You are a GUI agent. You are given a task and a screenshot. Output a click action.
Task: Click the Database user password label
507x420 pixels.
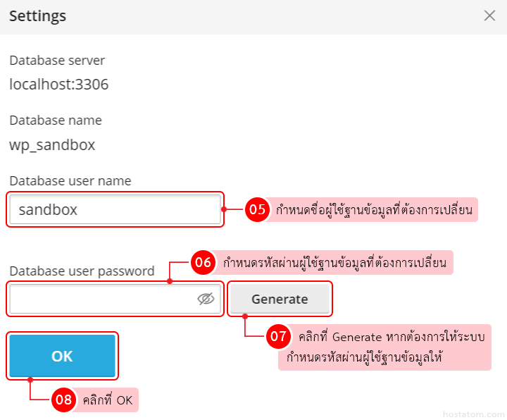pos(82,271)
